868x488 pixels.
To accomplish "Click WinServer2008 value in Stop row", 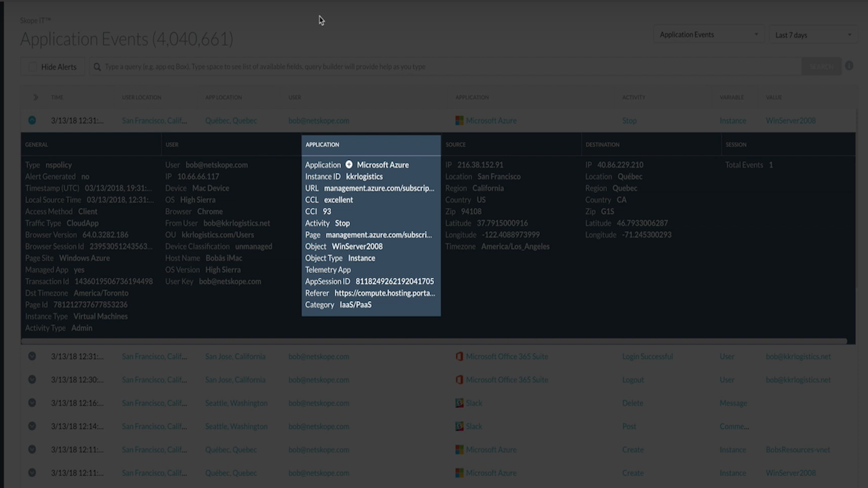I will coord(791,121).
